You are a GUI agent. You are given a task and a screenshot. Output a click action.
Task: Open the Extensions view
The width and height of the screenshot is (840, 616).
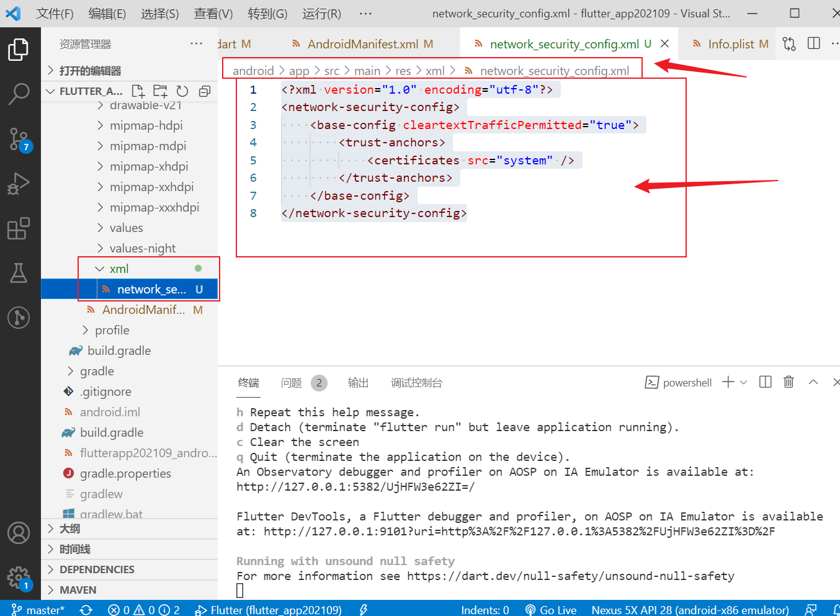(x=19, y=228)
